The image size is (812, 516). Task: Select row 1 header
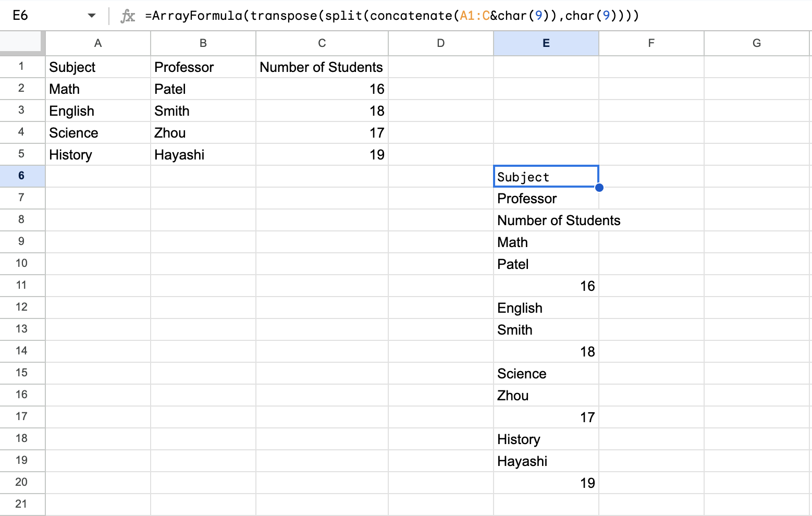click(22, 67)
